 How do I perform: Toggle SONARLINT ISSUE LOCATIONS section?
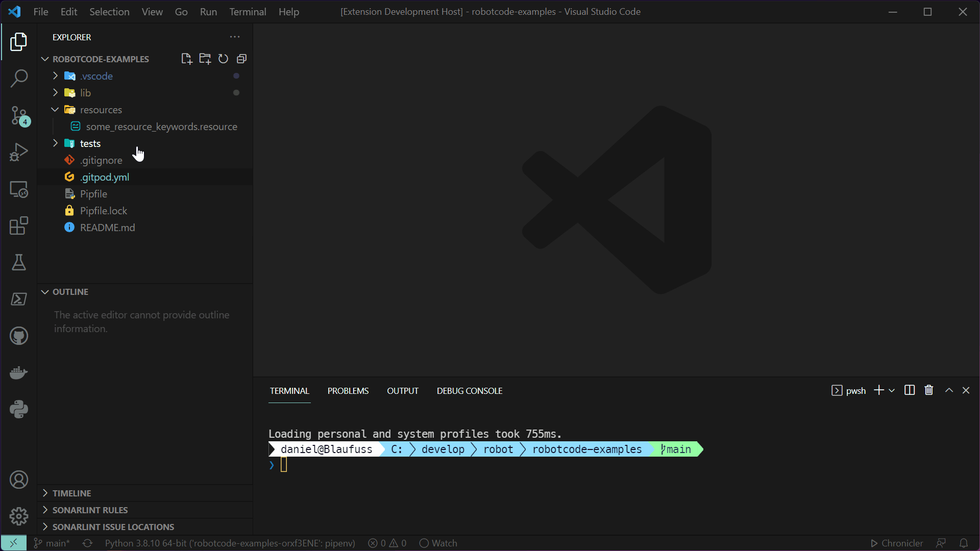113,527
